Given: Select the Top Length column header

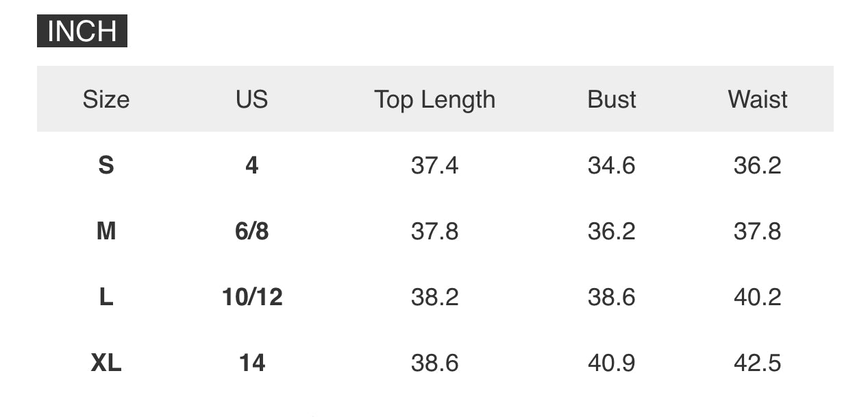Looking at the screenshot, I should [434, 99].
